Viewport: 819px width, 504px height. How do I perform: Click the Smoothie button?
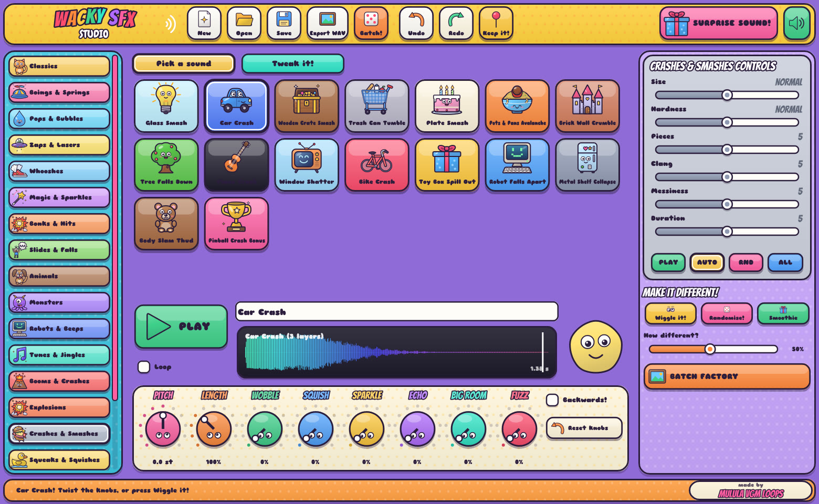point(783,314)
